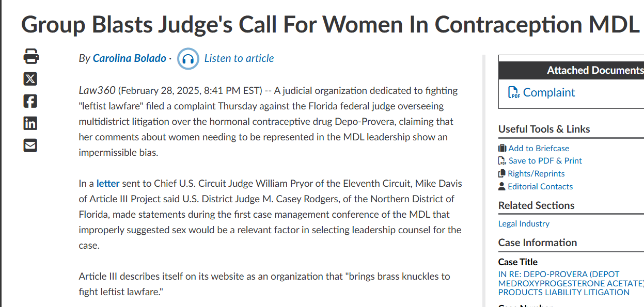
Task: Click the Save to PDF icon
Action: pyautogui.click(x=502, y=161)
